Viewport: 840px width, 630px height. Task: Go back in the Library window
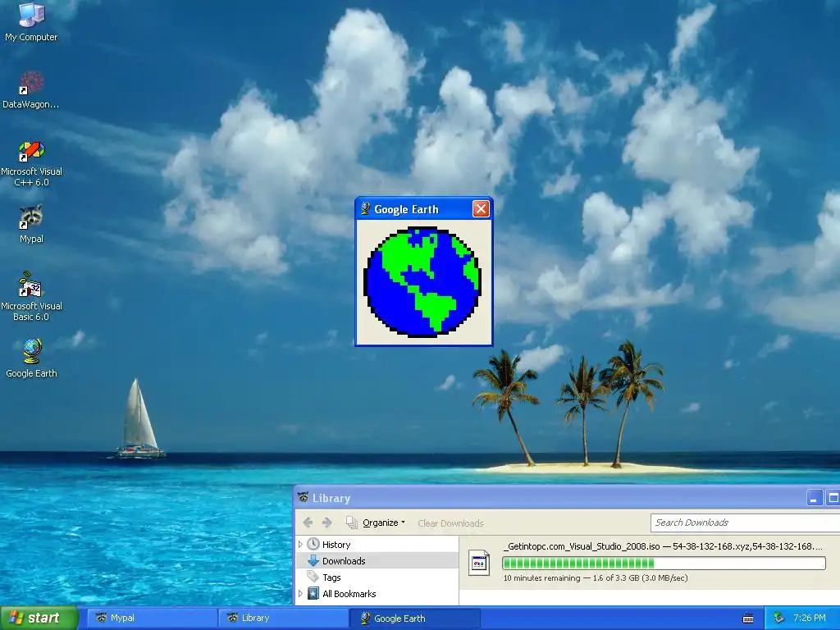(x=308, y=523)
